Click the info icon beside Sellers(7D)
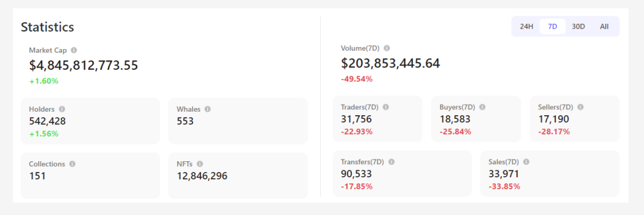 tap(580, 107)
